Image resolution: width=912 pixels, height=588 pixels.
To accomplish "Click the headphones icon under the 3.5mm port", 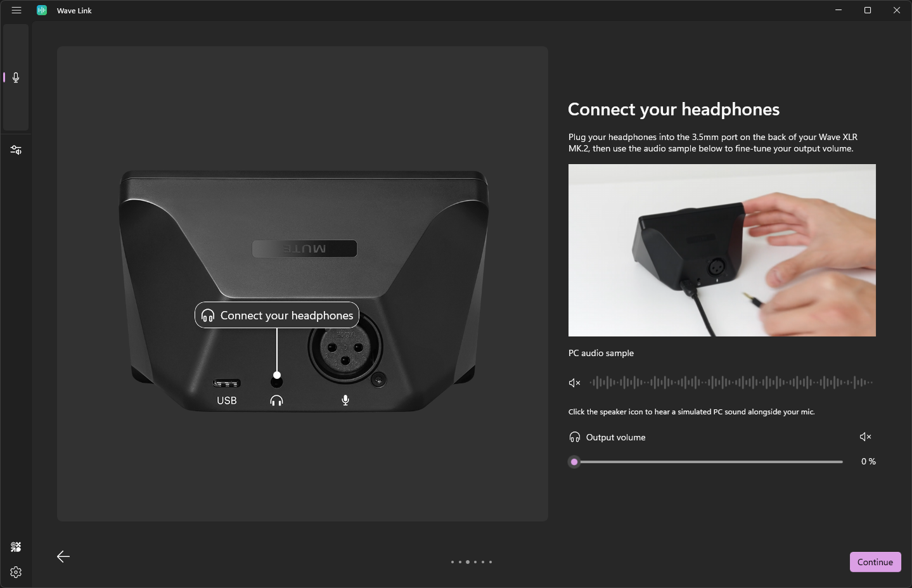I will tap(276, 400).
